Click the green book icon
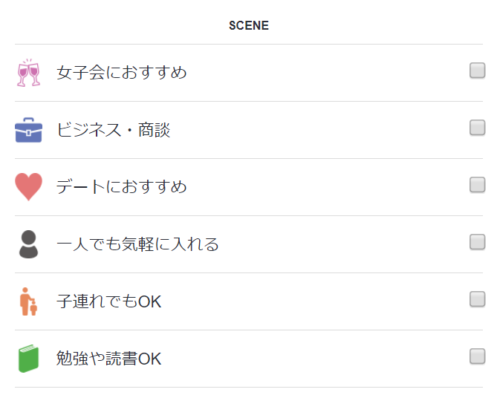The width and height of the screenshot is (500, 395). tap(29, 358)
